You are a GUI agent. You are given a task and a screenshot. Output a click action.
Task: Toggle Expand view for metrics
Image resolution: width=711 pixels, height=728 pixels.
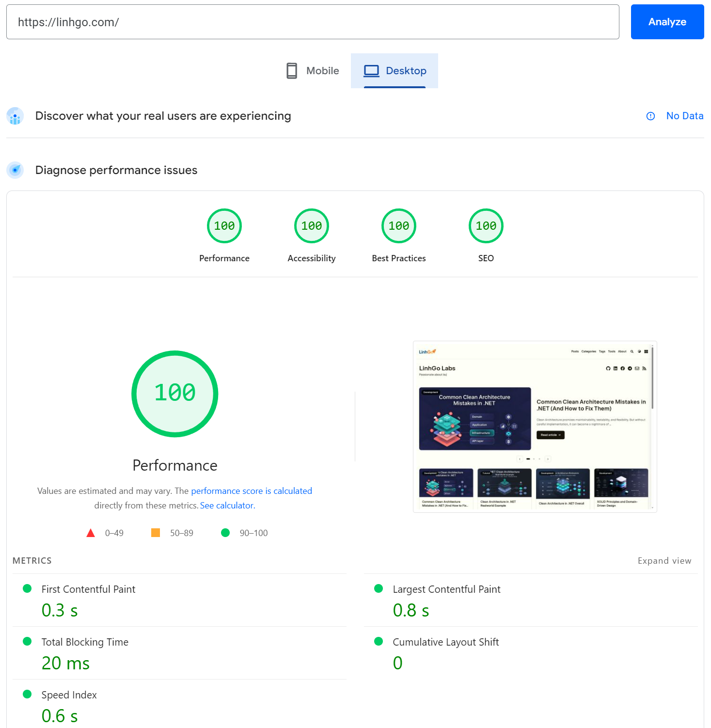click(664, 561)
